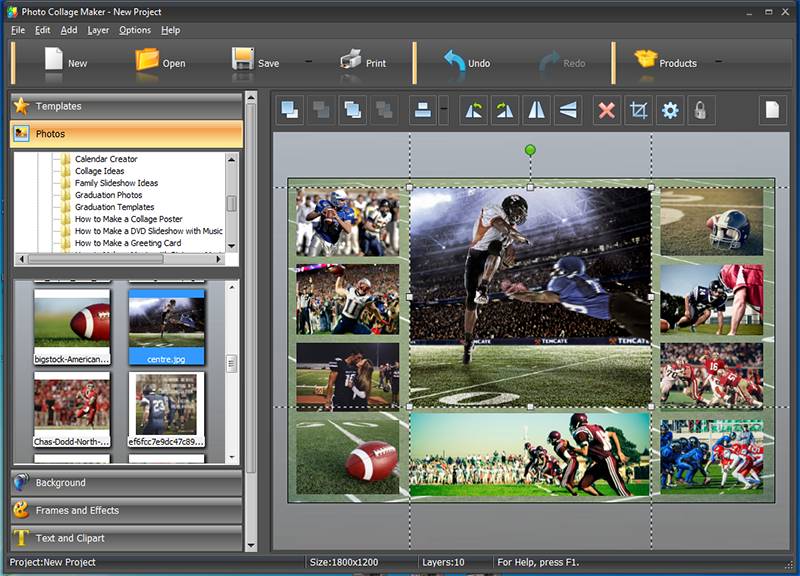Open the Options menu
Image resolution: width=800 pixels, height=576 pixels.
(135, 30)
